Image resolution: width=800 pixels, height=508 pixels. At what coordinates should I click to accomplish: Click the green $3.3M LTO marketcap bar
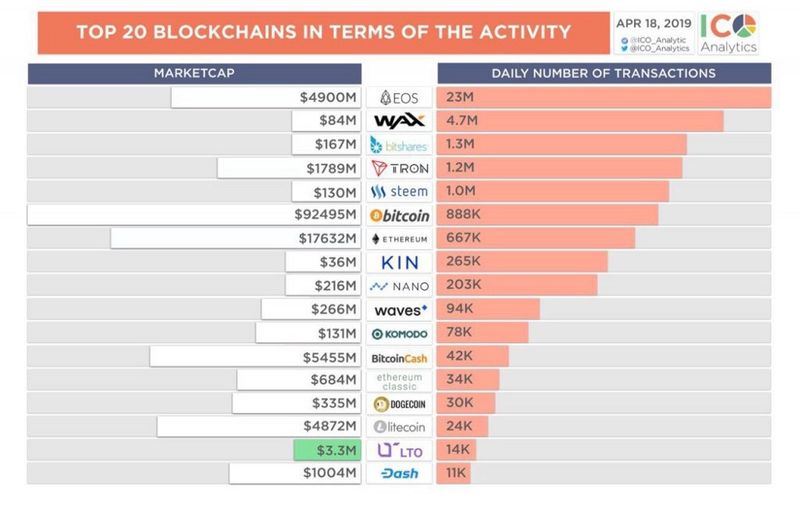[326, 451]
